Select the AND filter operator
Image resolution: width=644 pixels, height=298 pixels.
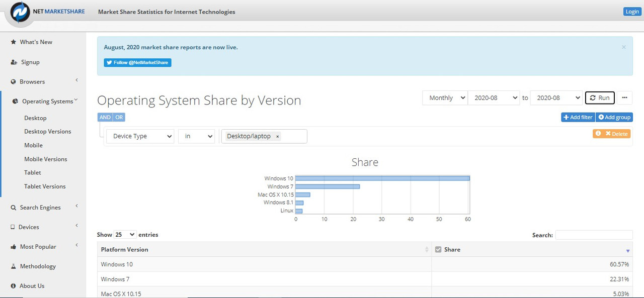[105, 117]
